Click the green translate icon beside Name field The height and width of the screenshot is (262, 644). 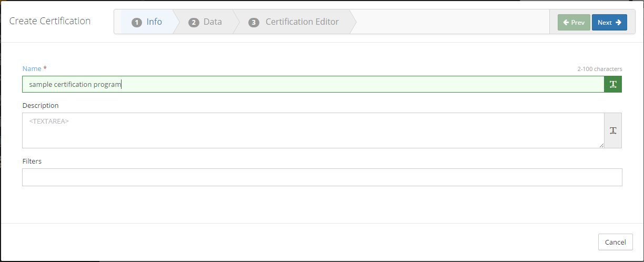point(613,84)
